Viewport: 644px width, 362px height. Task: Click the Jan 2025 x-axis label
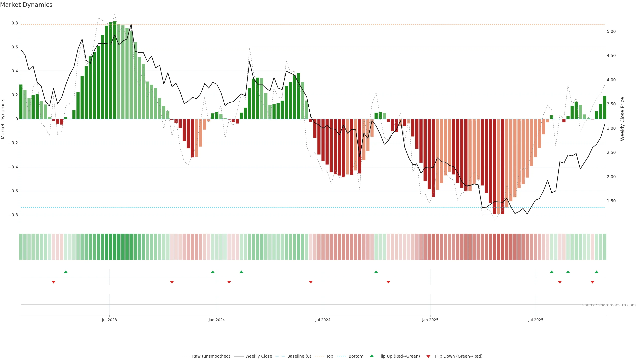click(x=430, y=320)
